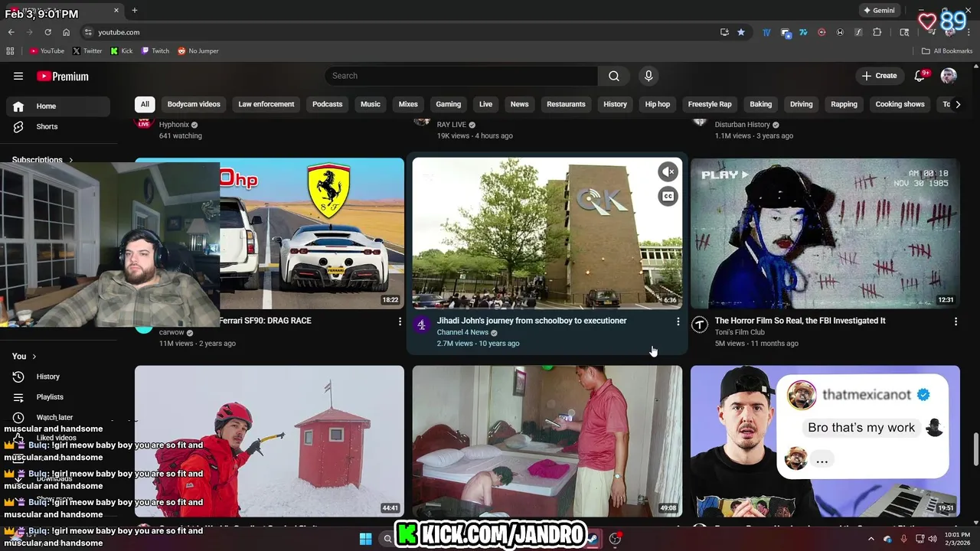980x551 pixels.
Task: Click the Toni's Film Club channel avatar
Action: [700, 324]
